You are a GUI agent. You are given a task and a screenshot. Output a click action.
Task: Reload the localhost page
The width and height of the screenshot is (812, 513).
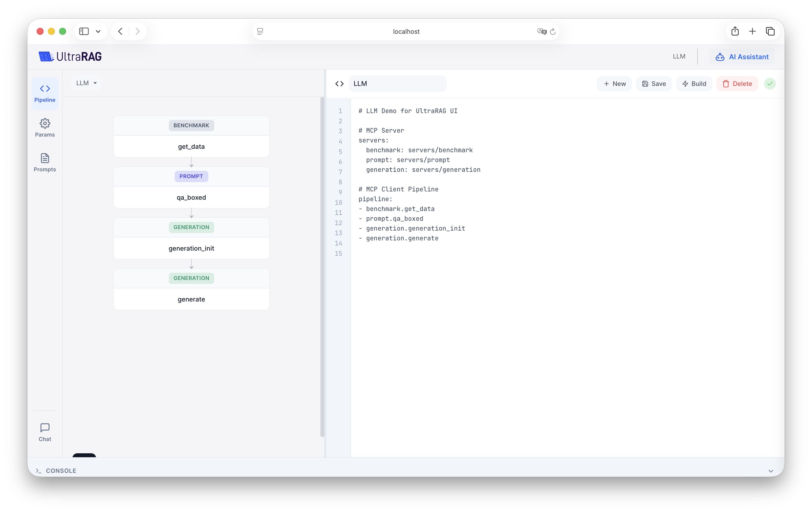(x=553, y=31)
